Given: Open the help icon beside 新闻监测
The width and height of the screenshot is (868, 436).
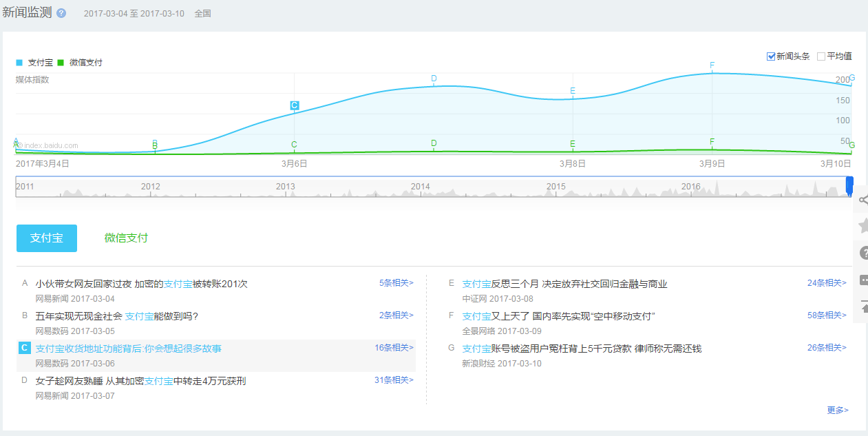Looking at the screenshot, I should (x=61, y=13).
